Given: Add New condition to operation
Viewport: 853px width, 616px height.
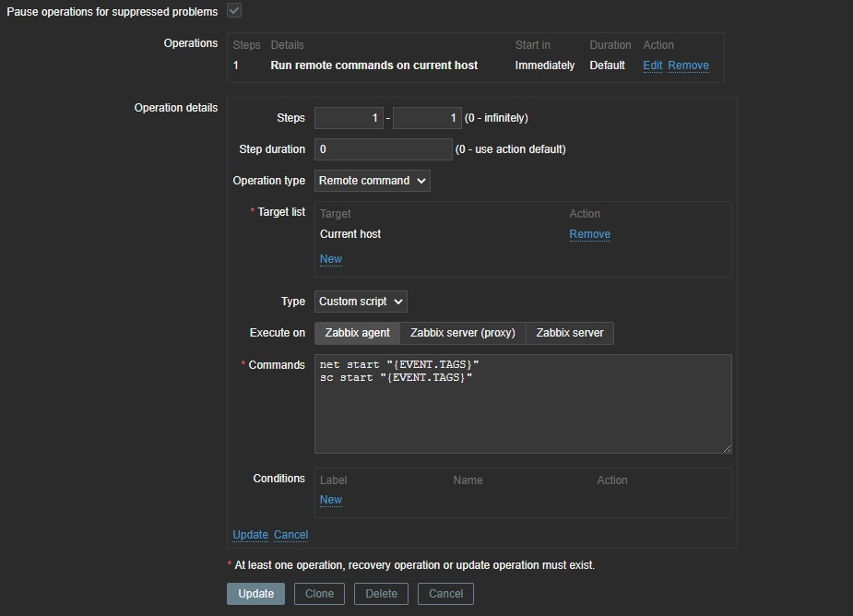Looking at the screenshot, I should 330,500.
